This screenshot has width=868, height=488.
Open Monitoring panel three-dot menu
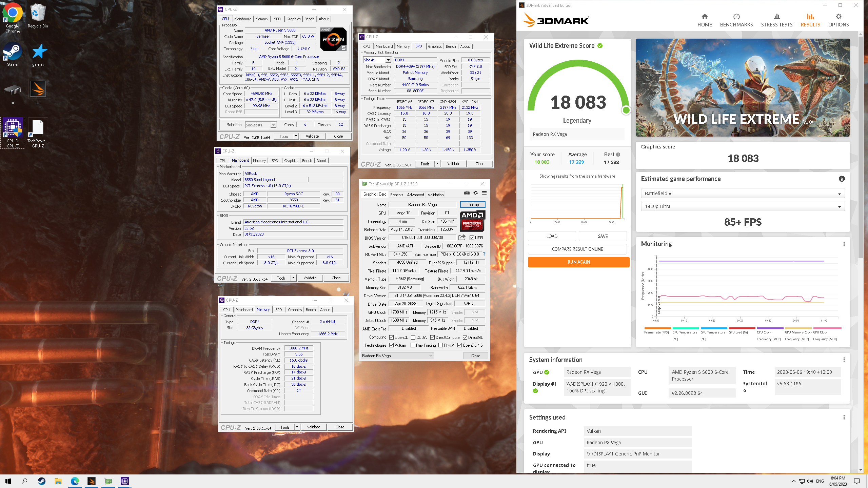pyautogui.click(x=844, y=244)
